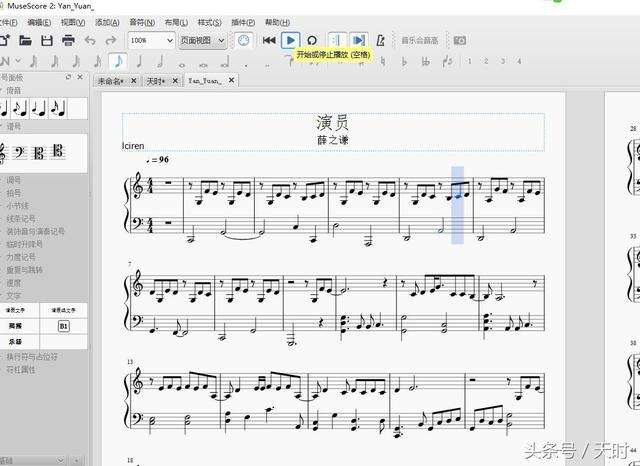Open the 音符 menu
The height and width of the screenshot is (466, 640).
tap(142, 22)
